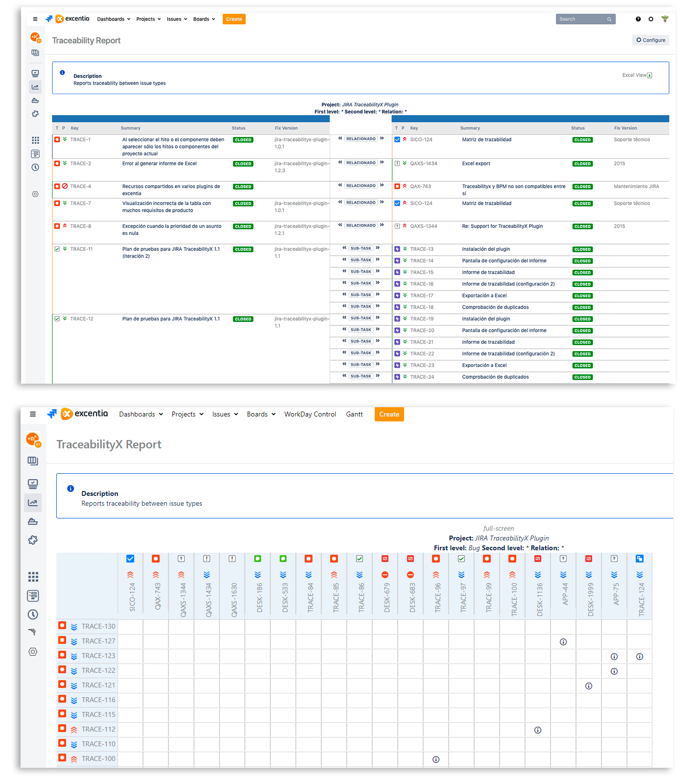Open the WorkDay Control menu item
Viewport: 696px width, 784px height.
[310, 414]
